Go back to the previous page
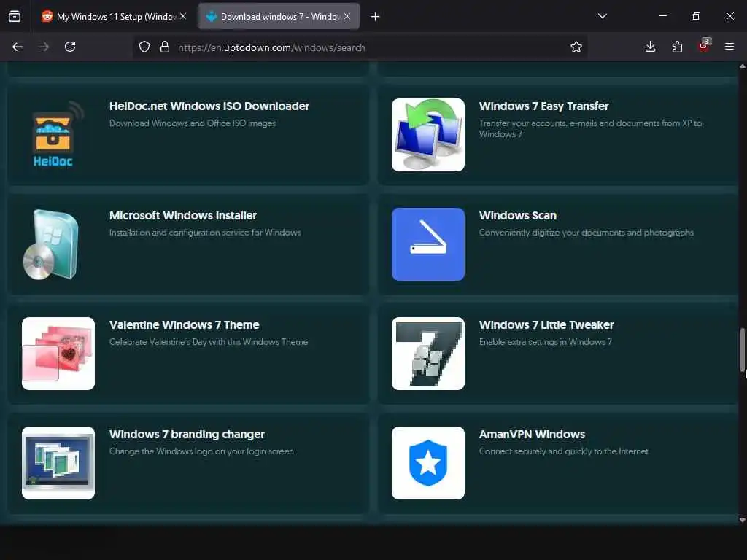747x560 pixels. point(18,47)
